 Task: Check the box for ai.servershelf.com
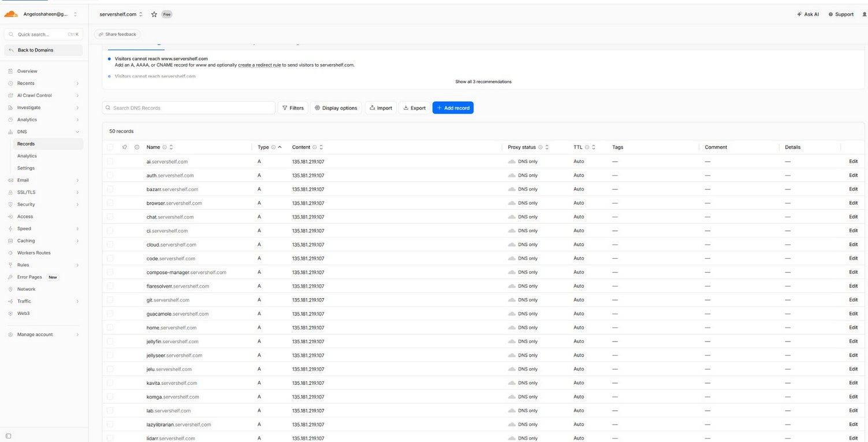[x=110, y=162]
